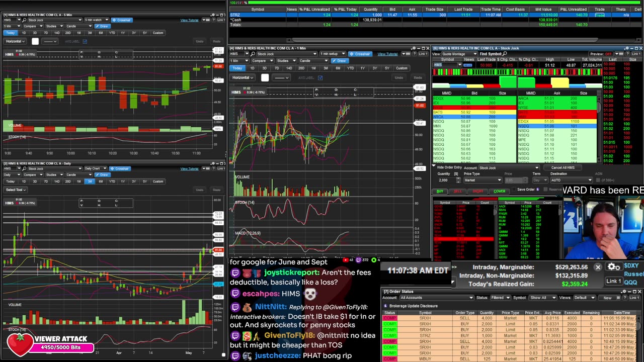Select the 14D range tab in 1 Min chart
Screen dimensions: 644x362
pyautogui.click(x=289, y=68)
